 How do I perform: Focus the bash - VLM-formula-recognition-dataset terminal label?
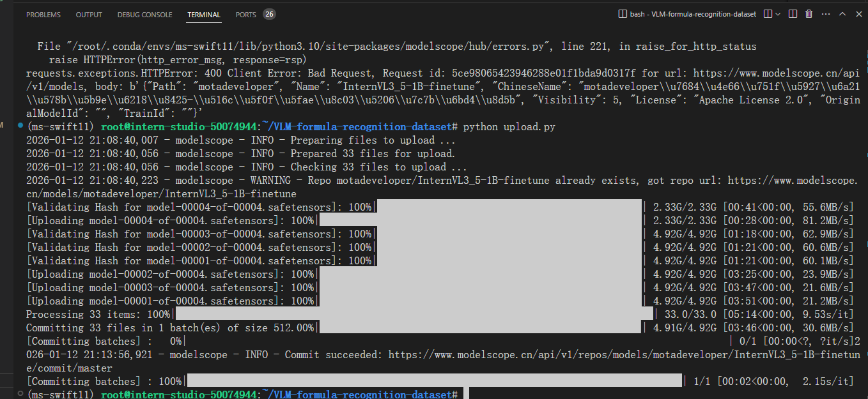click(694, 14)
